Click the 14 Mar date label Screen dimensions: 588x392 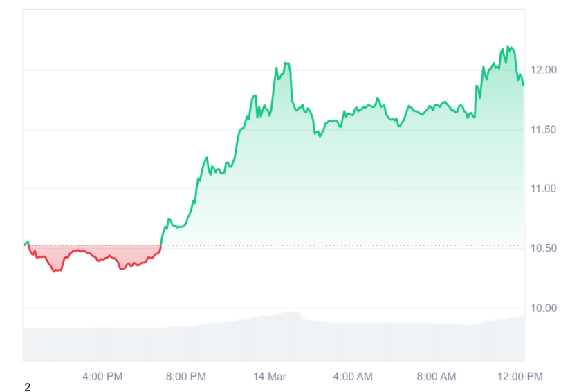click(270, 377)
